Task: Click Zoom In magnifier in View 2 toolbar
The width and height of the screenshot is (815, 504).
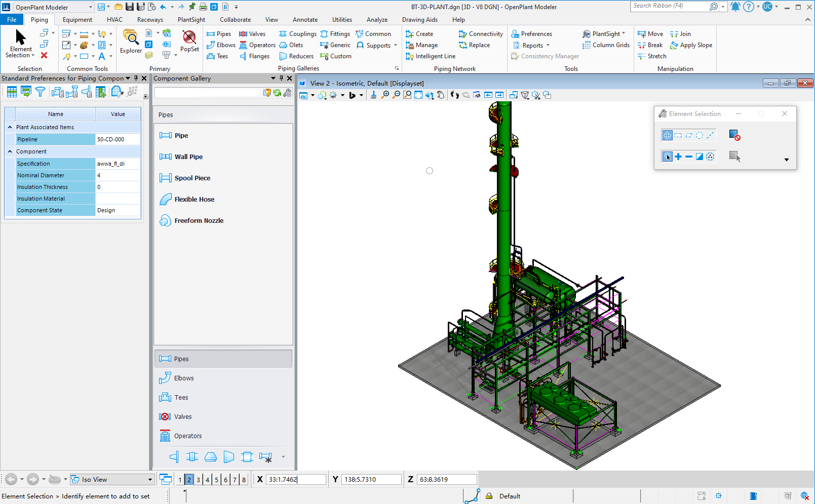Action: 385,95
